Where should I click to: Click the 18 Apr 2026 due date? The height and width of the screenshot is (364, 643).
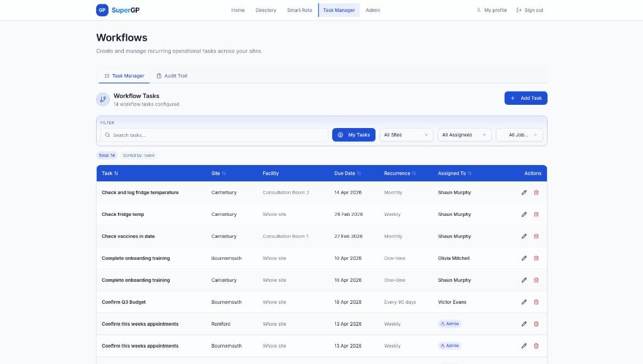(348, 302)
